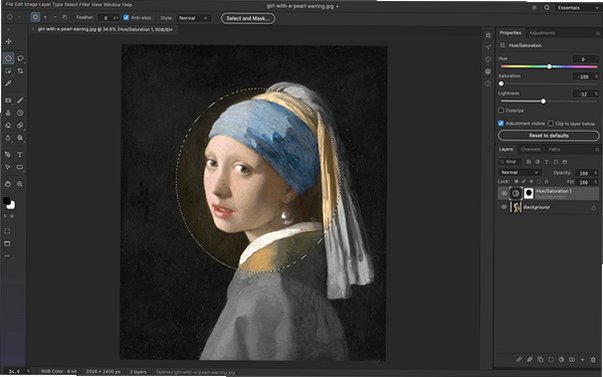The width and height of the screenshot is (603, 377).
Task: Click the Saturation slider handle
Action: [501, 84]
